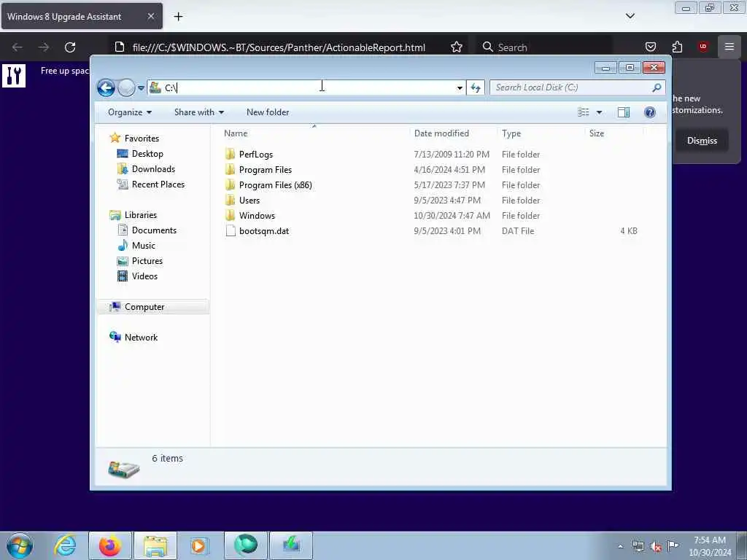
Task: Open the Documents library
Action: (154, 230)
